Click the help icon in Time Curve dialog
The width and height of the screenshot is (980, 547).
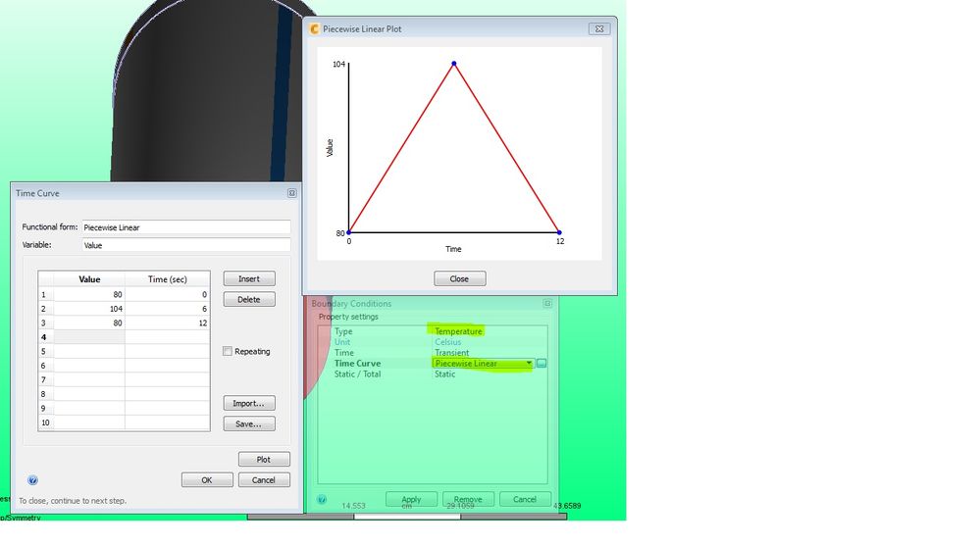[32, 480]
